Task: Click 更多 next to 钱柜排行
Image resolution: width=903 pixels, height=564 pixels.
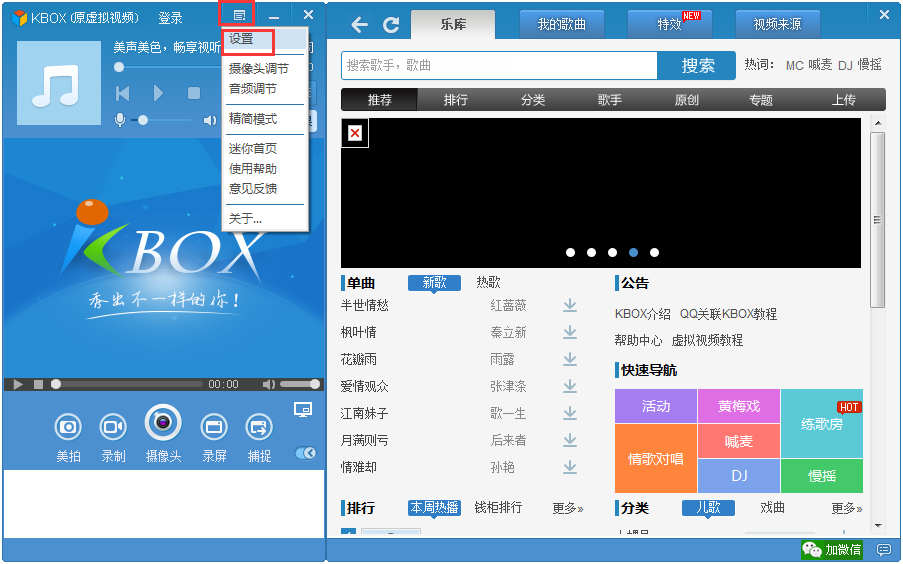Action: pos(568,508)
